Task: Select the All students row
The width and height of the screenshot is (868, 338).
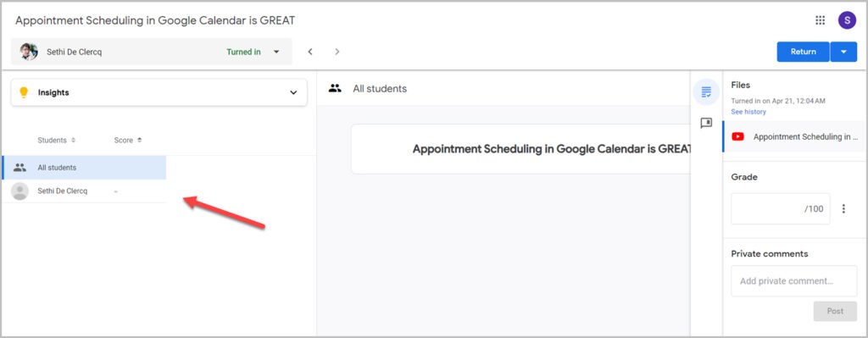Action: pos(84,167)
